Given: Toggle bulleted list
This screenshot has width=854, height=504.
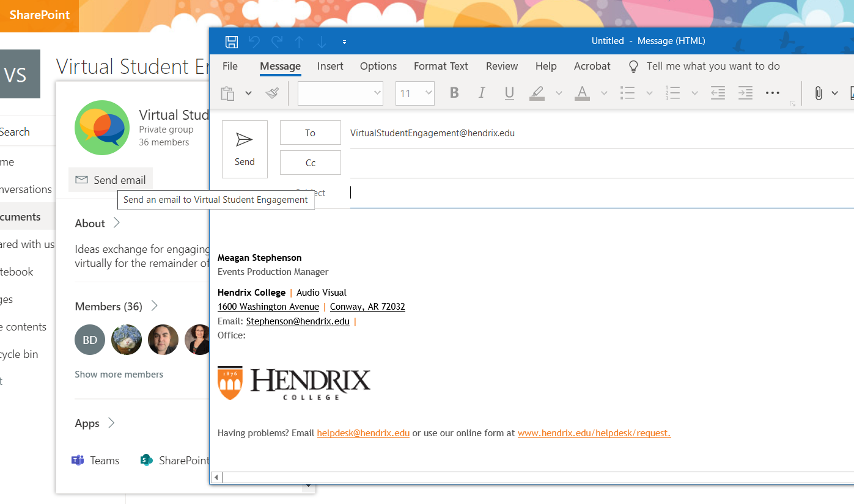Looking at the screenshot, I should (x=627, y=93).
